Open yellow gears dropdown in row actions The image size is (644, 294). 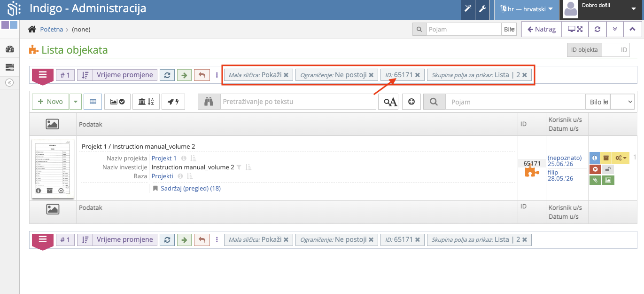(621, 158)
